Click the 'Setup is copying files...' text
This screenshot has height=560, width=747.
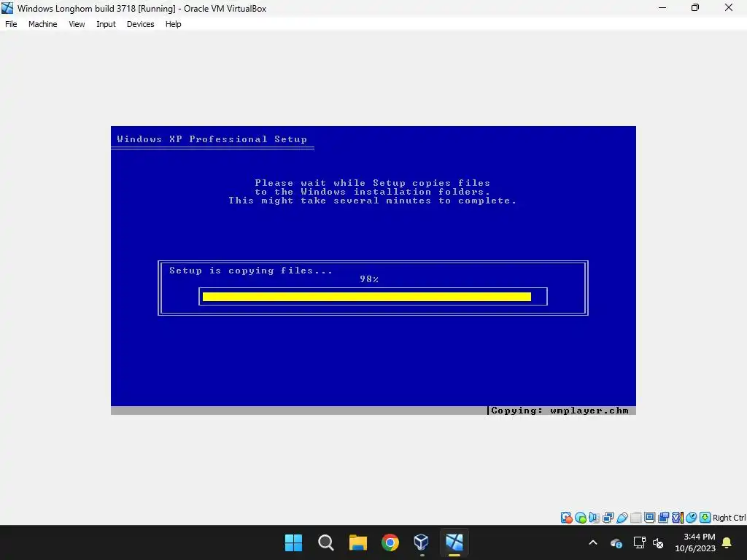tap(251, 271)
